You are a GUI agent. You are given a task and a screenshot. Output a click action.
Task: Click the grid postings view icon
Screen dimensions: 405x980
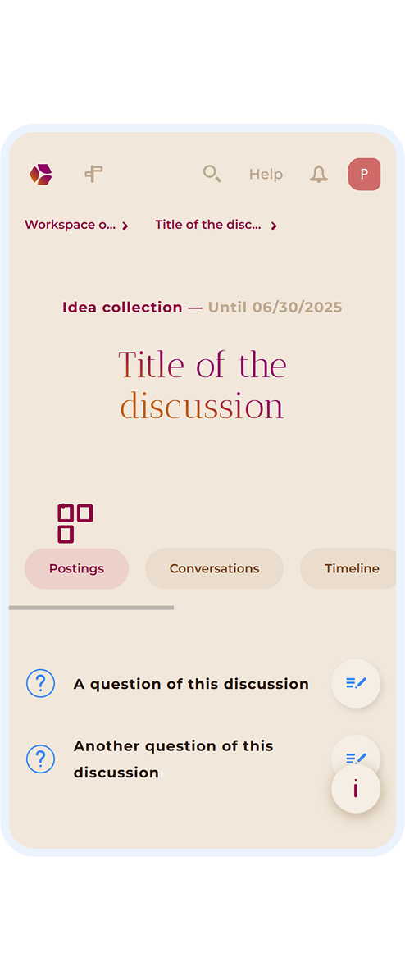[75, 524]
